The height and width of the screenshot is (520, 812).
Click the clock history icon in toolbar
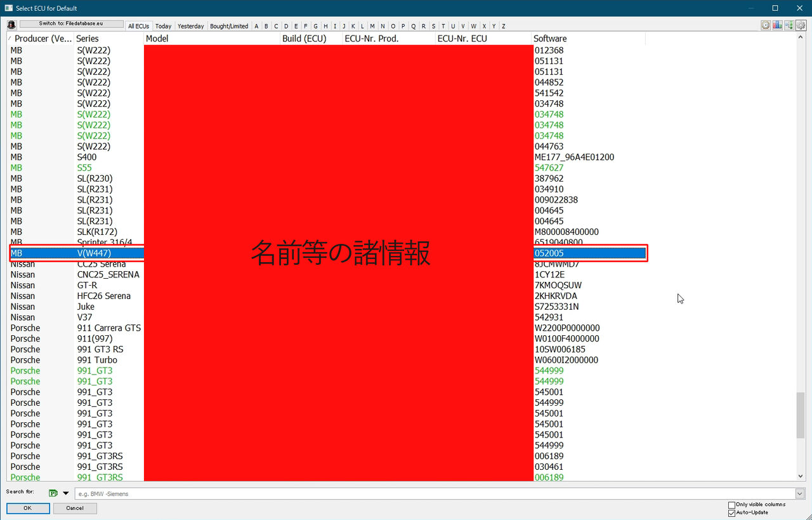766,25
